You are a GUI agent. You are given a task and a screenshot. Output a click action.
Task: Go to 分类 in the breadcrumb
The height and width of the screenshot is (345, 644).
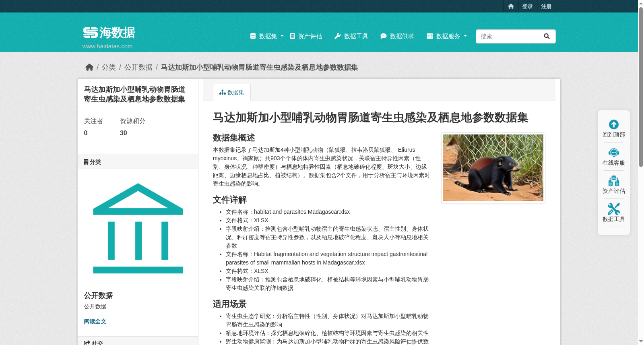click(109, 67)
